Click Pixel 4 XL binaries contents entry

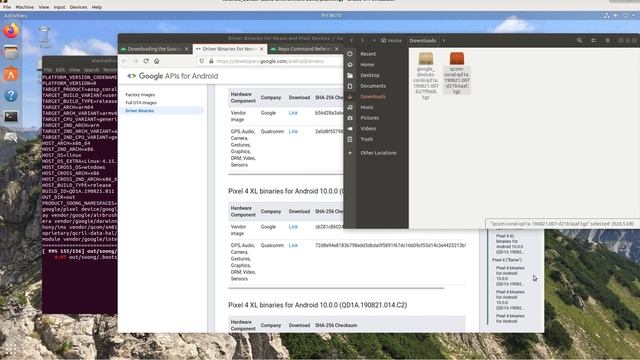[x=510, y=244]
